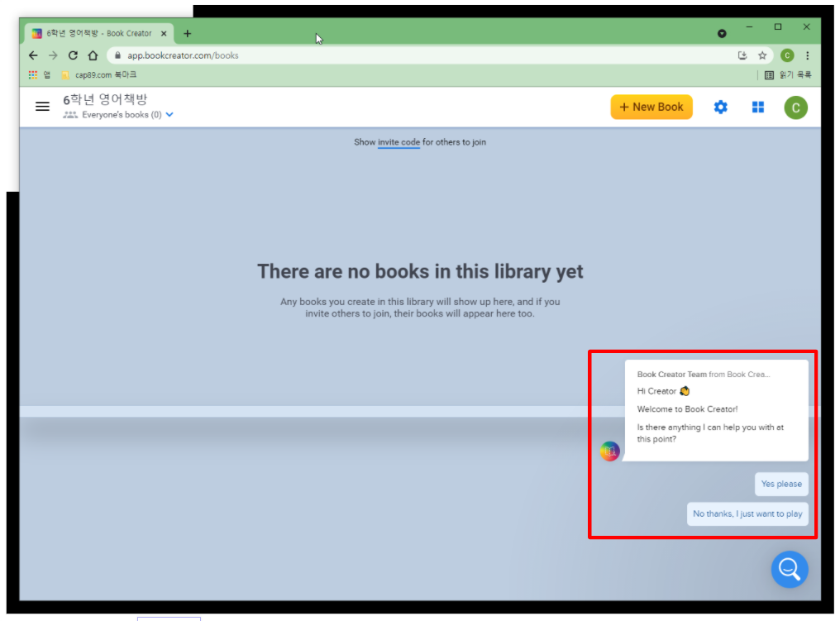The height and width of the screenshot is (621, 840).
Task: Click the invite code link
Action: tap(399, 142)
